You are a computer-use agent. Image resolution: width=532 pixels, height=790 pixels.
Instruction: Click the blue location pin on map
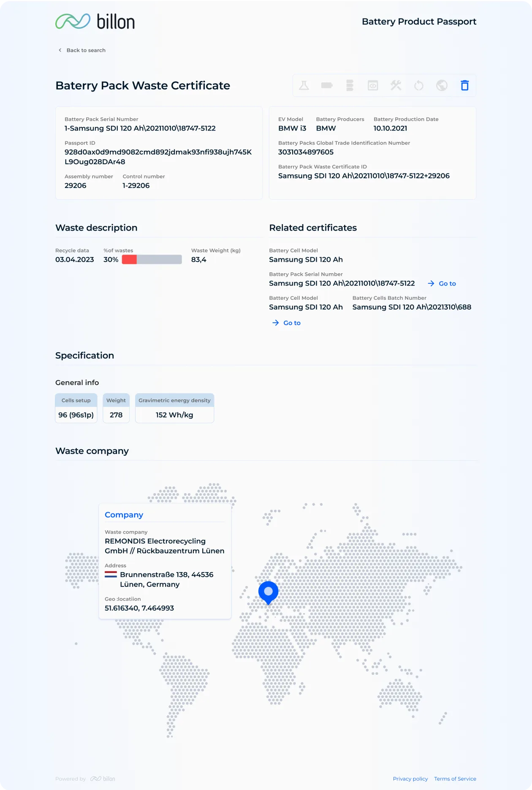coord(268,592)
